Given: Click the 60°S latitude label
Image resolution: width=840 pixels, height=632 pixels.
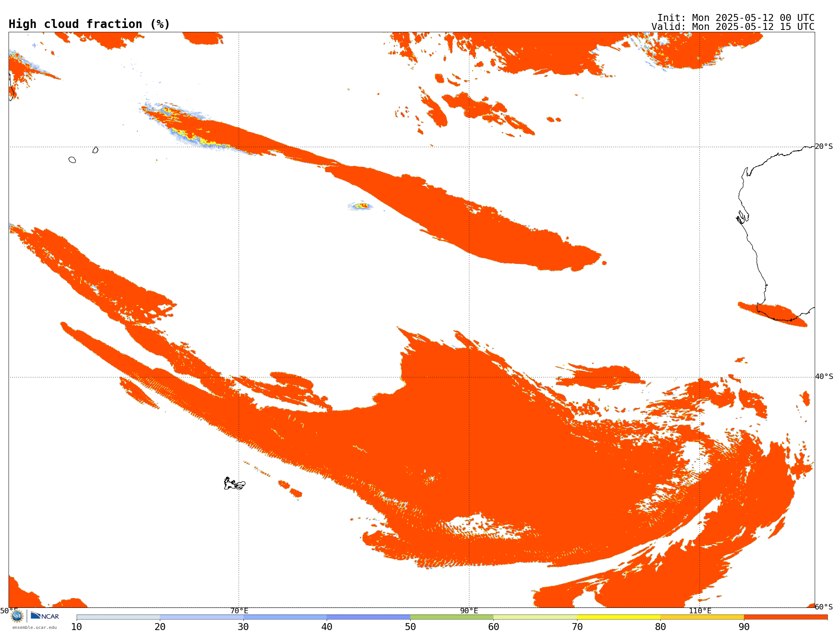Looking at the screenshot, I should click(x=824, y=607).
